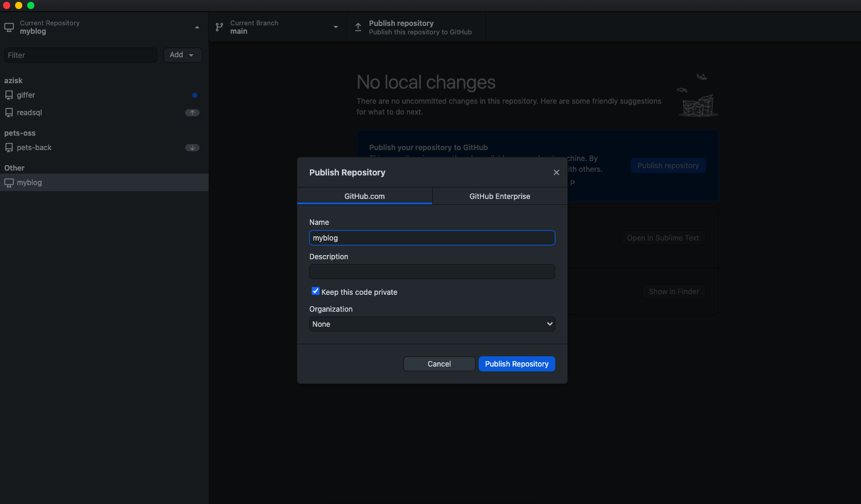Select the pets-back repository
Viewport: 861px width, 504px height.
pos(104,148)
